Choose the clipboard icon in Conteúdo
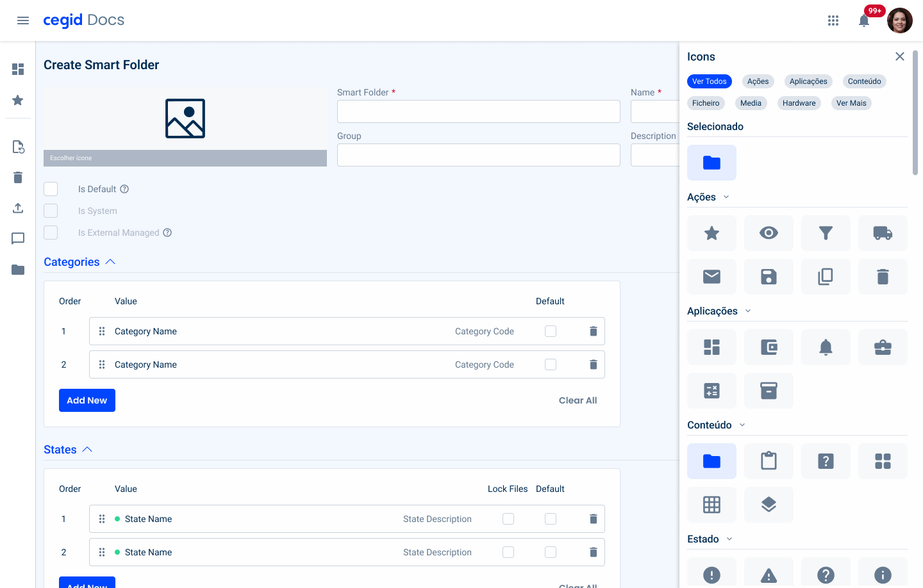This screenshot has height=588, width=923. point(769,461)
